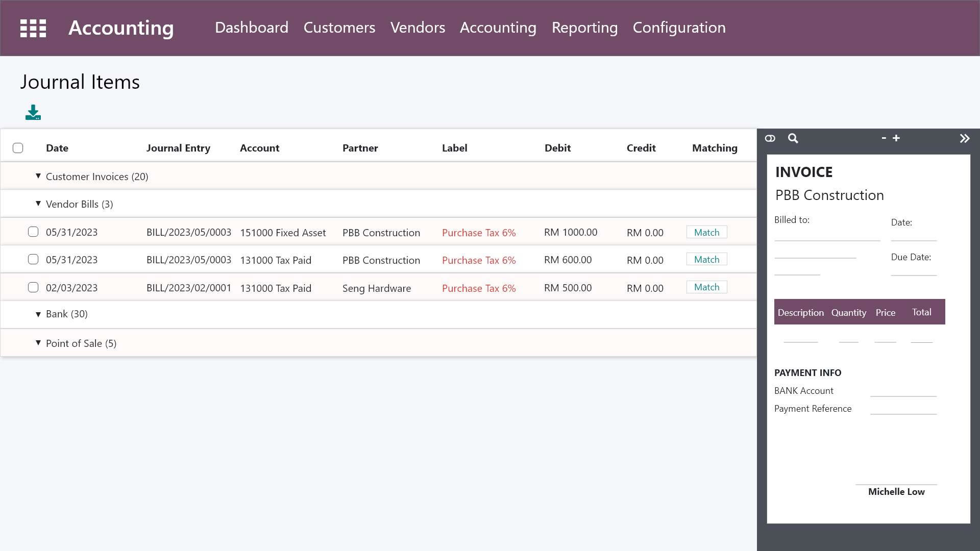
Task: Open the Reporting menu
Action: tap(584, 28)
